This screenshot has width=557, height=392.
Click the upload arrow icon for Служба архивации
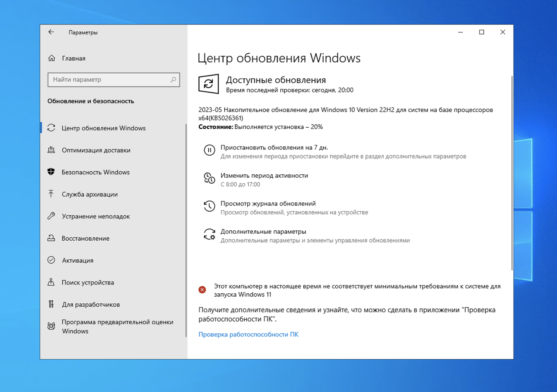click(51, 194)
